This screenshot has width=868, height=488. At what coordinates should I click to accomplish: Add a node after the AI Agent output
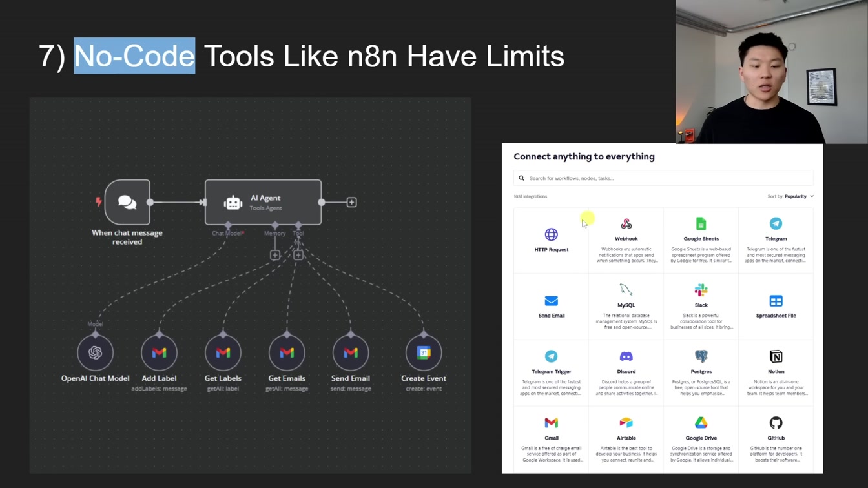351,202
